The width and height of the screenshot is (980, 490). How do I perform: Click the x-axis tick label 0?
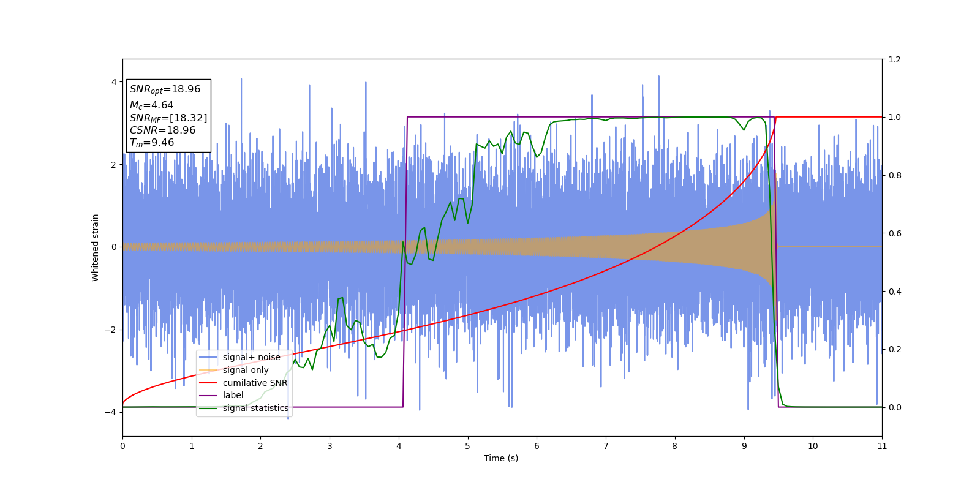(123, 446)
